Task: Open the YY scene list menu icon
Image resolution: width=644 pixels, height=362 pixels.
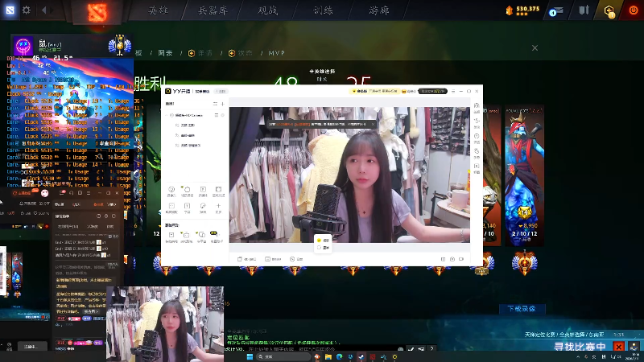Action: tap(215, 104)
